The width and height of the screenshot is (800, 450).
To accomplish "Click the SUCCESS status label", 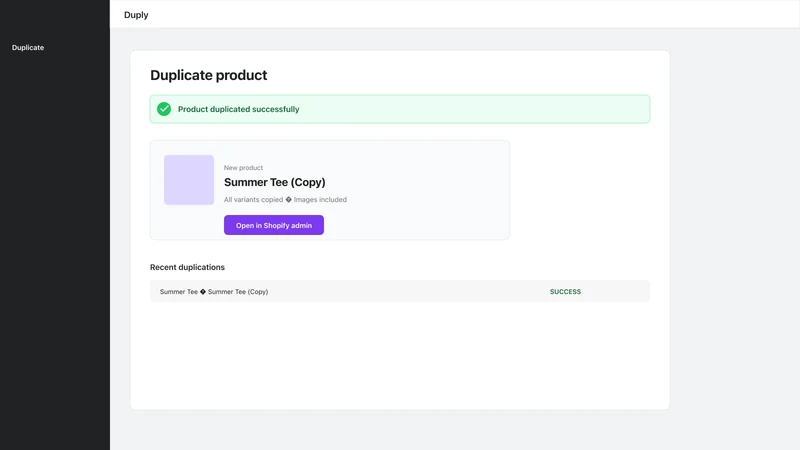I will (565, 292).
